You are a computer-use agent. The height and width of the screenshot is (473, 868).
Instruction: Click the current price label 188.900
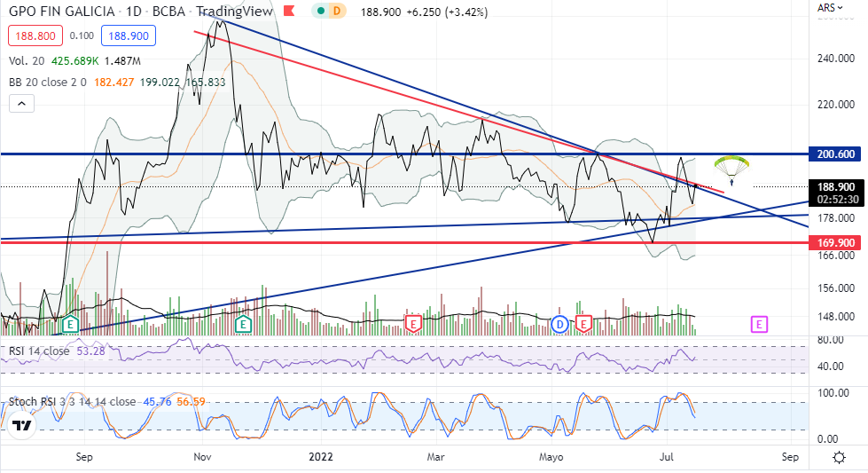click(836, 187)
